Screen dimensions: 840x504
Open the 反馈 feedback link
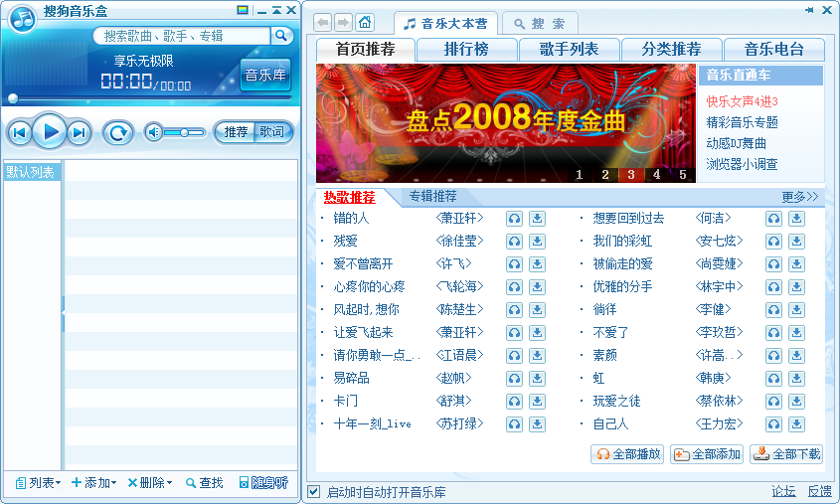coord(820,491)
